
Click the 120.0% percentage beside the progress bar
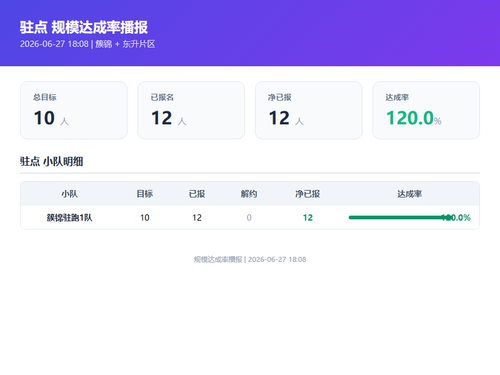tap(456, 218)
